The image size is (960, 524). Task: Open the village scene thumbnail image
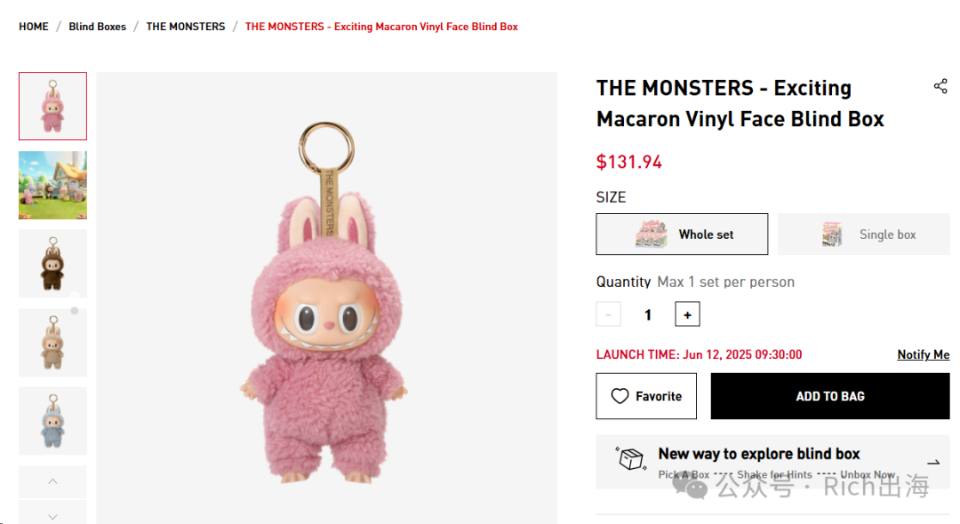click(x=53, y=185)
